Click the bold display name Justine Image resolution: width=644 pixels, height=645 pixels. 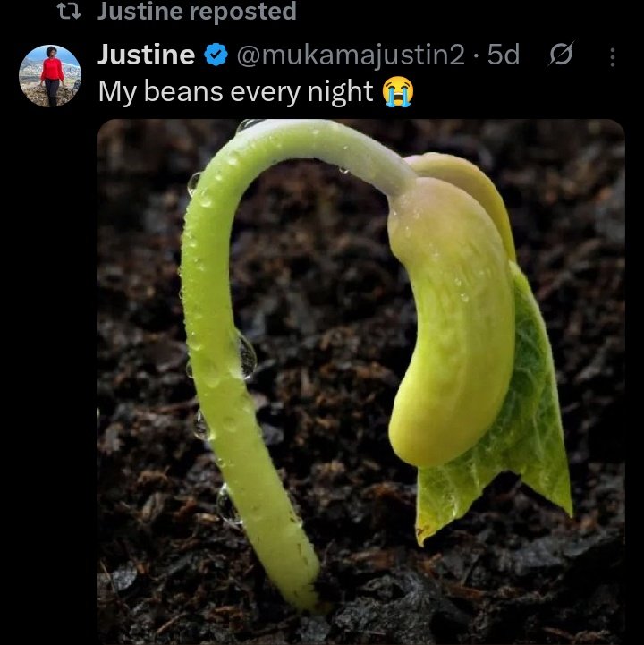(x=146, y=55)
